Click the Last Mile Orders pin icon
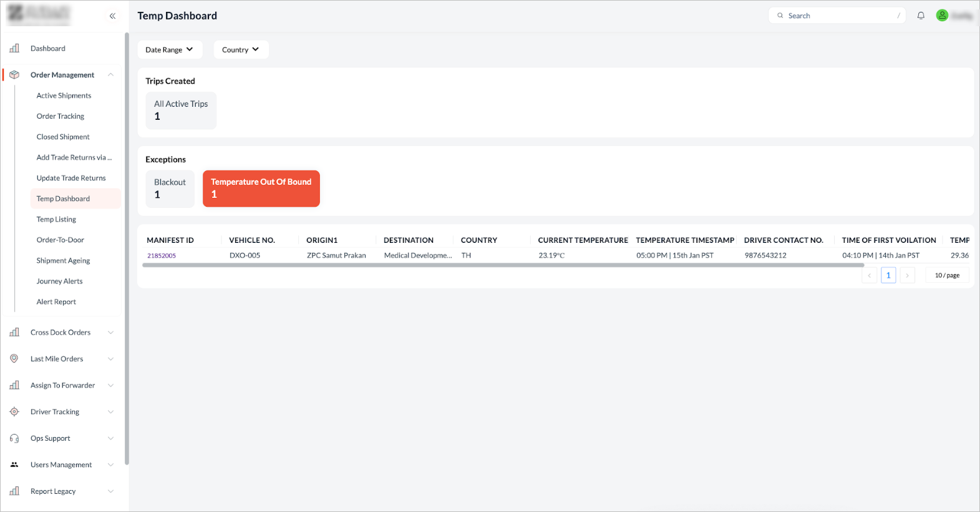The height and width of the screenshot is (512, 980). click(x=14, y=358)
